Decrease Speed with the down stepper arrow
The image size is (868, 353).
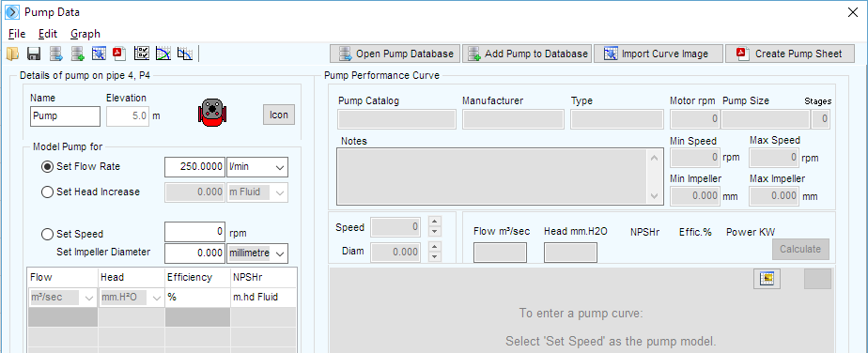[x=435, y=231]
